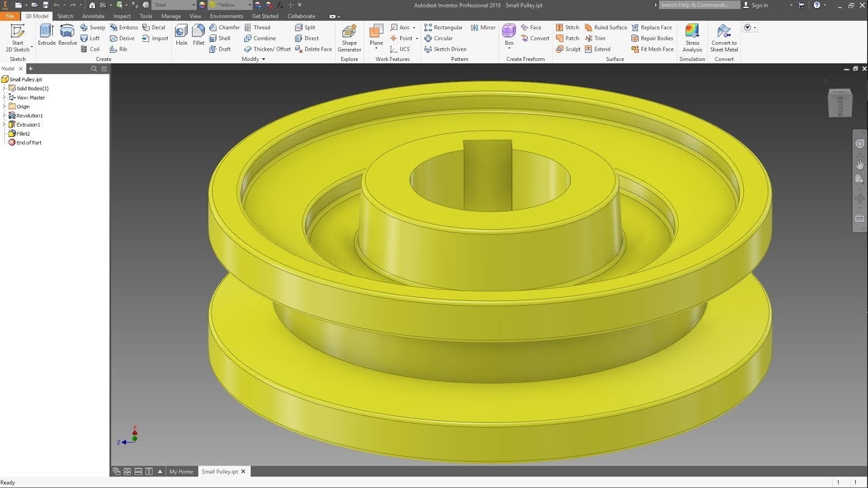This screenshot has height=488, width=868.
Task: Select the Extrude tool
Action: coord(46,35)
